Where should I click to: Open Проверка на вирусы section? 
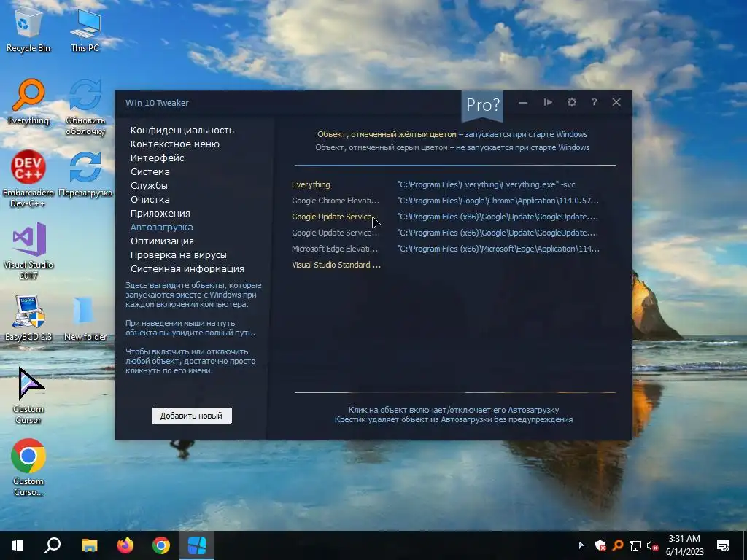point(179,254)
